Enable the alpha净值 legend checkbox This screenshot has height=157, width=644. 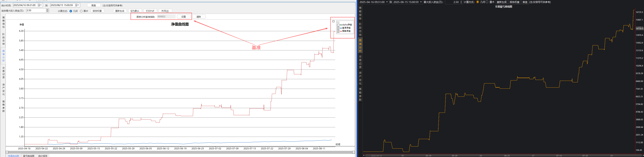pyautogui.click(x=338, y=25)
